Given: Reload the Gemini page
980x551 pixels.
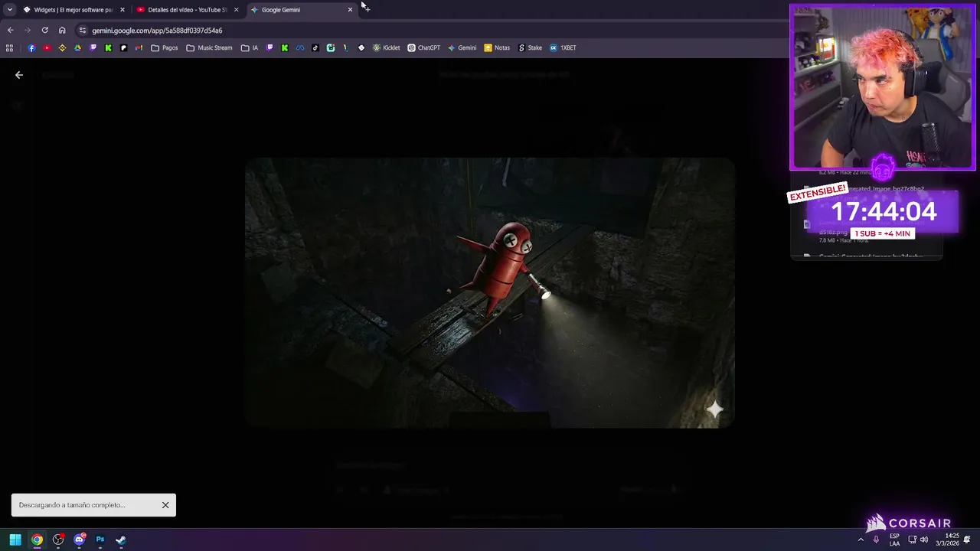Looking at the screenshot, I should click(x=45, y=31).
